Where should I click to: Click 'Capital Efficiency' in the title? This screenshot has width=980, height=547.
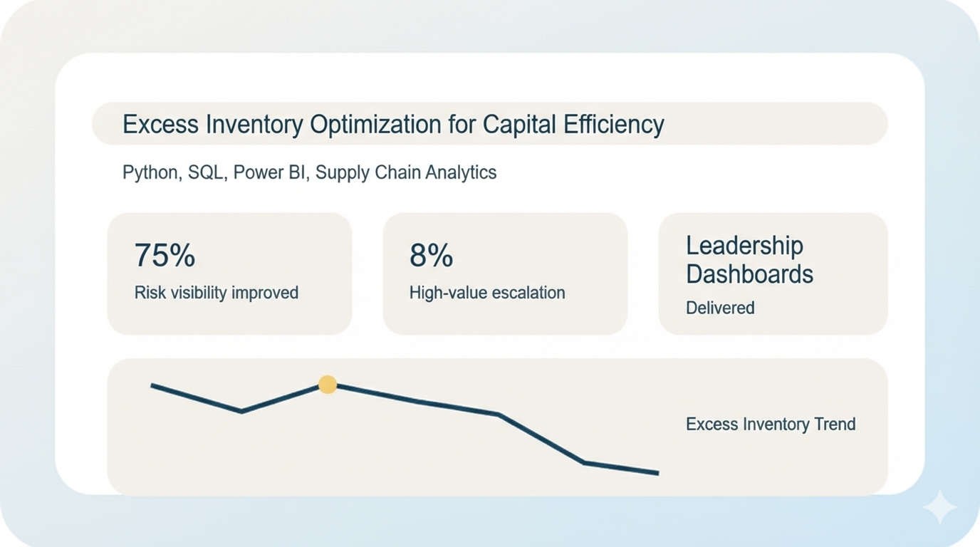573,125
